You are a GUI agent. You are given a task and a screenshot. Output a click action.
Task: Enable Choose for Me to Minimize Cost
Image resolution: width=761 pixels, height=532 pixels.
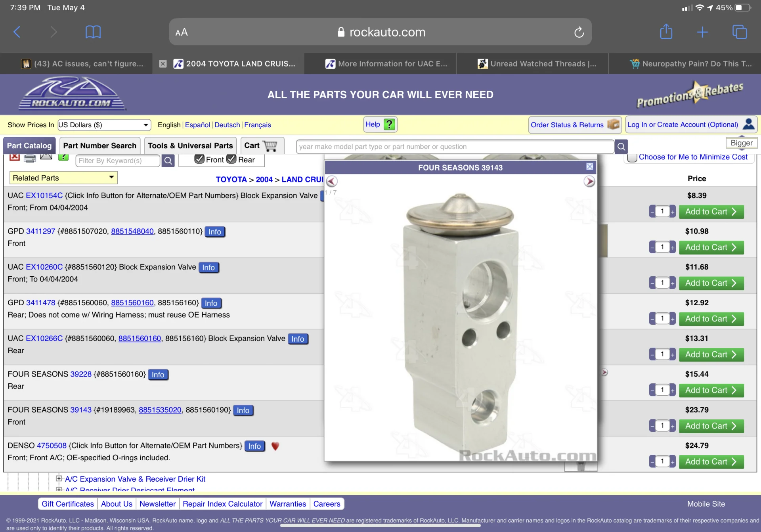point(632,157)
